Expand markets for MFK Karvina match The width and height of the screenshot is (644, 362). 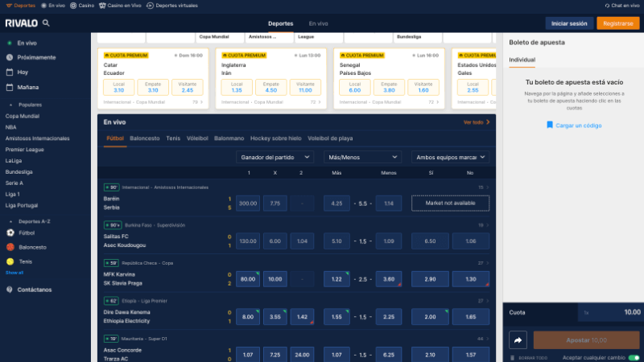[x=484, y=263]
